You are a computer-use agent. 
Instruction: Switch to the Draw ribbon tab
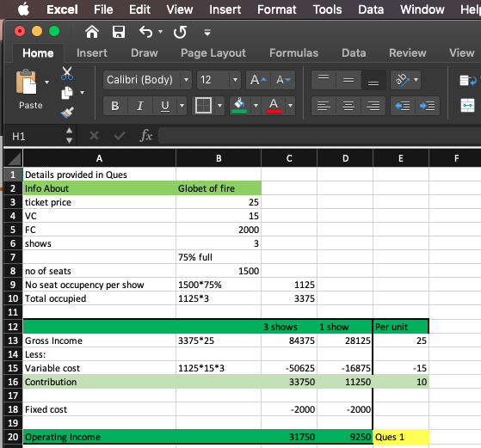(145, 53)
